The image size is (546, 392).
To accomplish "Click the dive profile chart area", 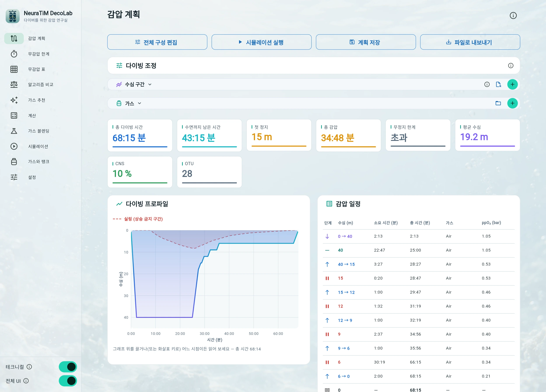I will [x=215, y=279].
